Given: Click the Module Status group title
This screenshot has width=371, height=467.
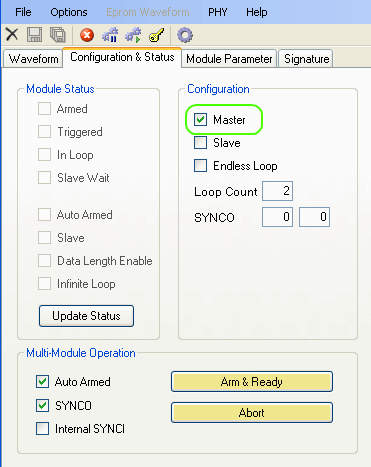Looking at the screenshot, I should click(x=60, y=89).
